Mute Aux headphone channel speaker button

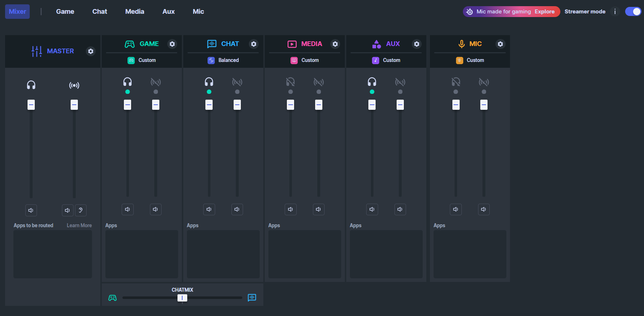(372, 209)
